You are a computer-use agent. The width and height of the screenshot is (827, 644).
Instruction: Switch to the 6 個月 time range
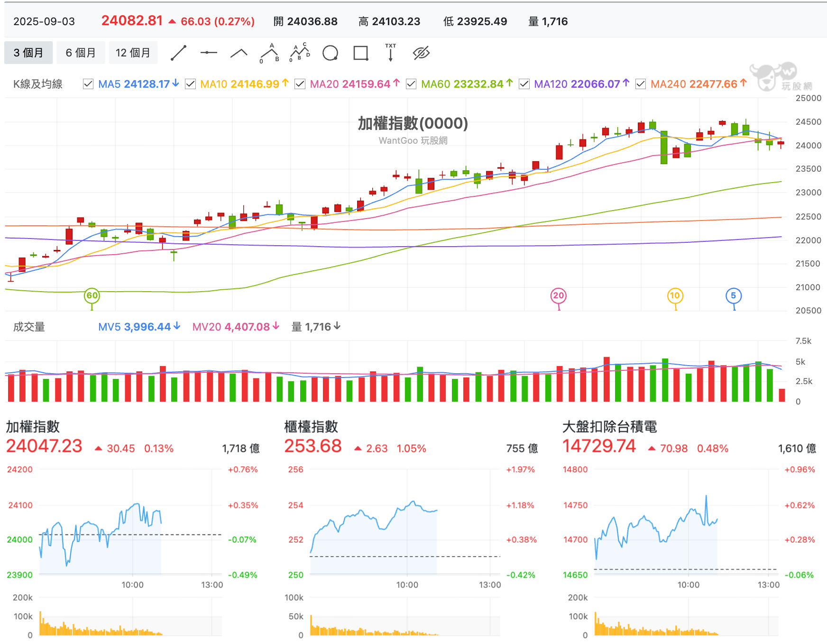coord(81,53)
